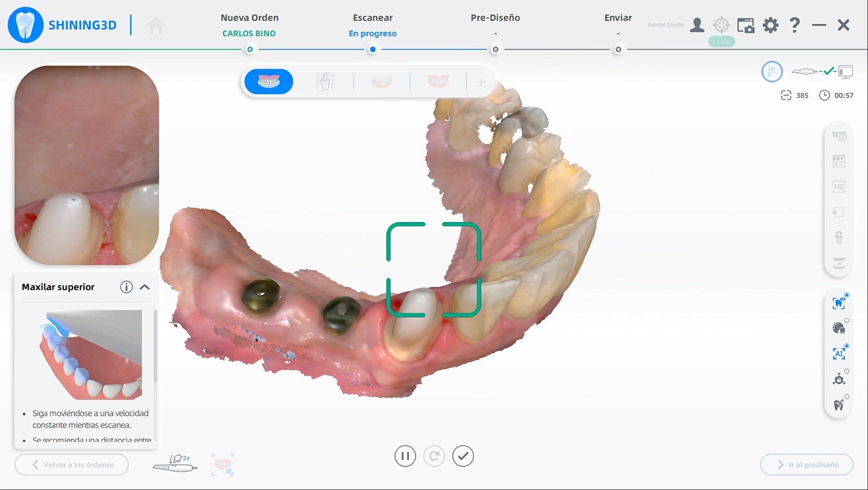Open the Nueva Orden step
This screenshot has height=490, width=868.
249,18
